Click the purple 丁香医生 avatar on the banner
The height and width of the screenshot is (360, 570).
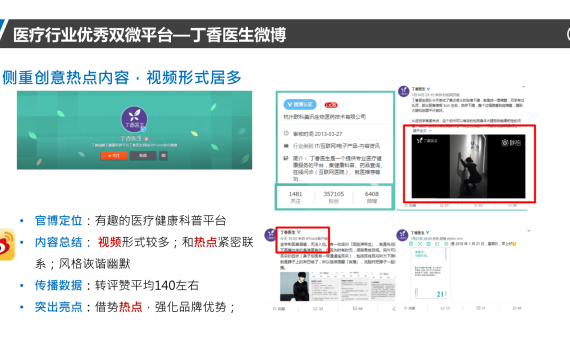click(x=134, y=120)
